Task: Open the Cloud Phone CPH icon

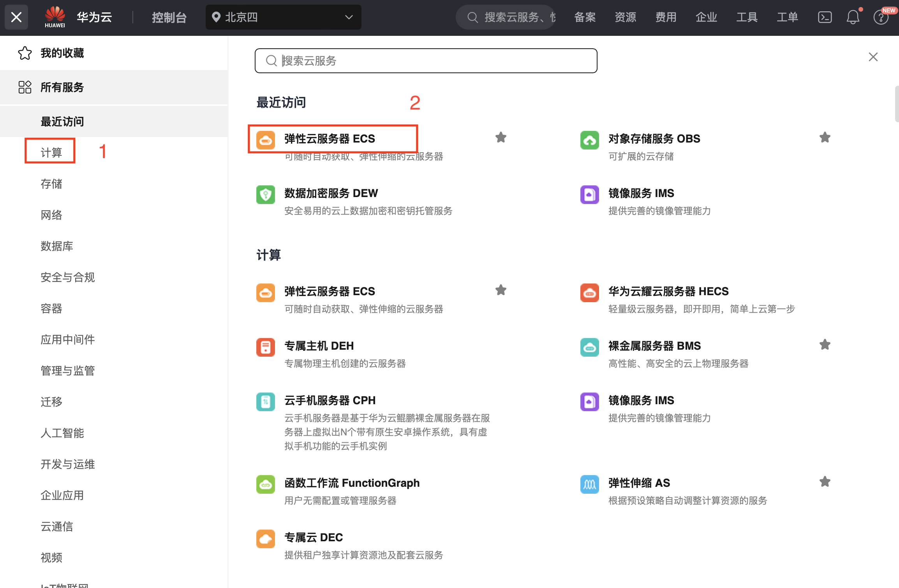Action: (x=265, y=402)
